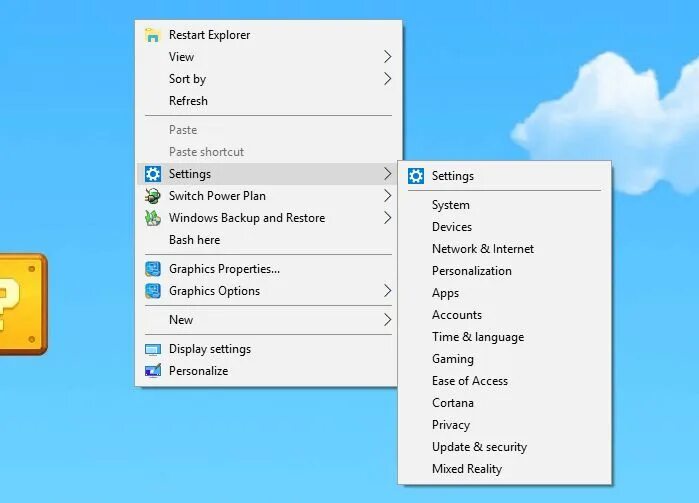Open Time & language settings
Image resolution: width=699 pixels, height=503 pixels.
point(505,337)
